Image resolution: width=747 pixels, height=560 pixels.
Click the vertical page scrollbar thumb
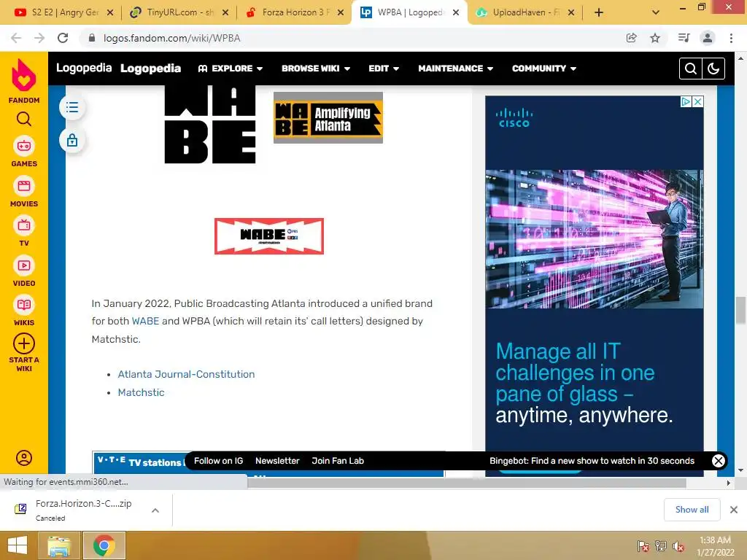click(x=740, y=311)
